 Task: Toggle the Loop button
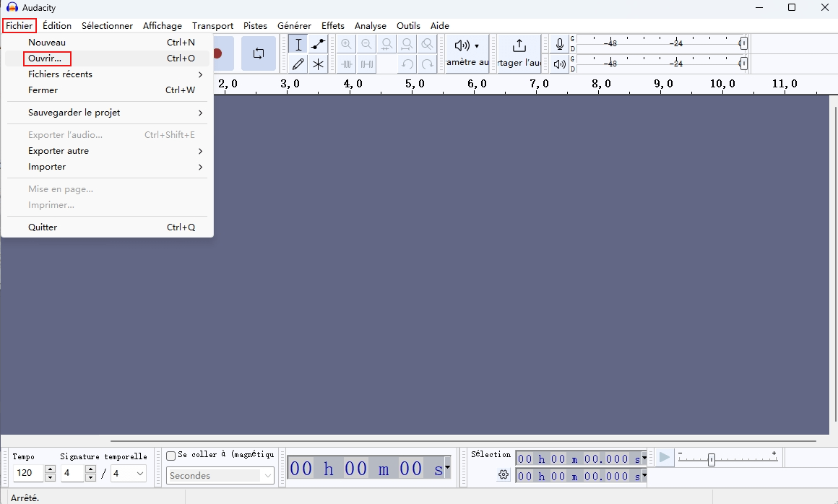[x=258, y=53]
